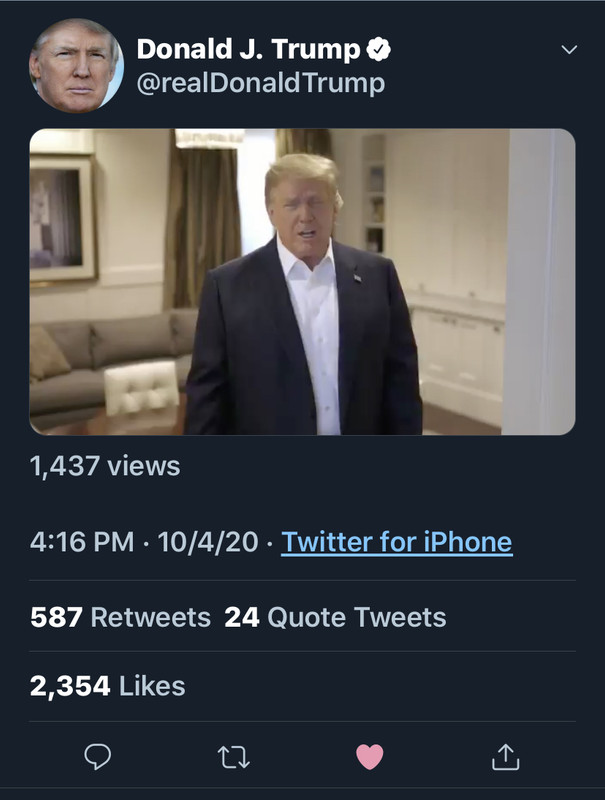
Task: Show the 2,354 Likes list
Action: coord(108,686)
